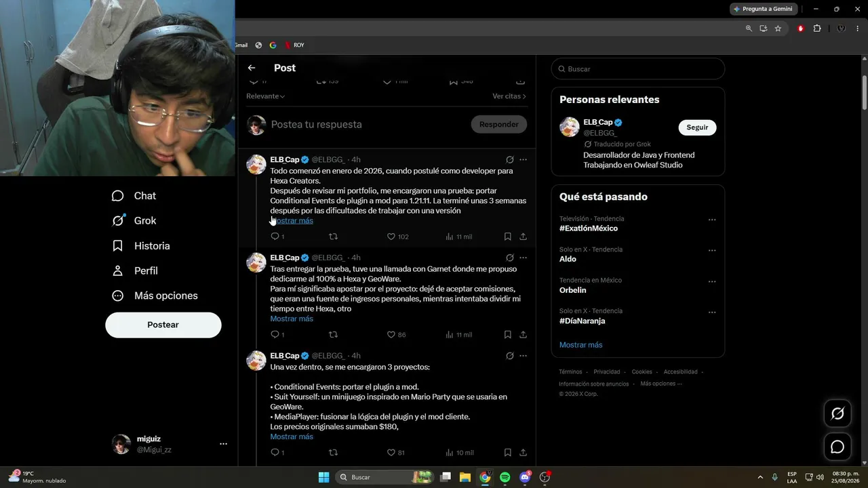868x488 pixels.
Task: Click Pregunta a Gemini in Chrome
Action: pyautogui.click(x=764, y=9)
